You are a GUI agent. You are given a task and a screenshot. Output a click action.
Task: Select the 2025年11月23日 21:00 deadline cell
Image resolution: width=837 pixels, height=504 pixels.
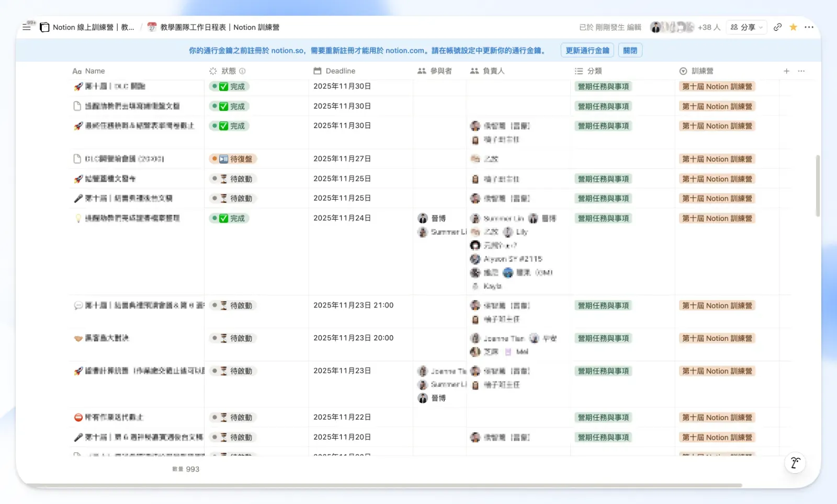tap(360, 312)
